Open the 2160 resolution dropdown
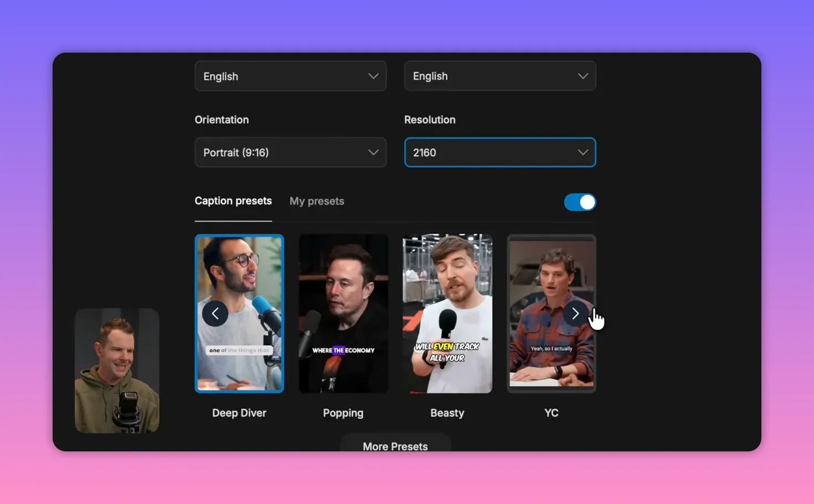This screenshot has width=814, height=504. tap(499, 152)
